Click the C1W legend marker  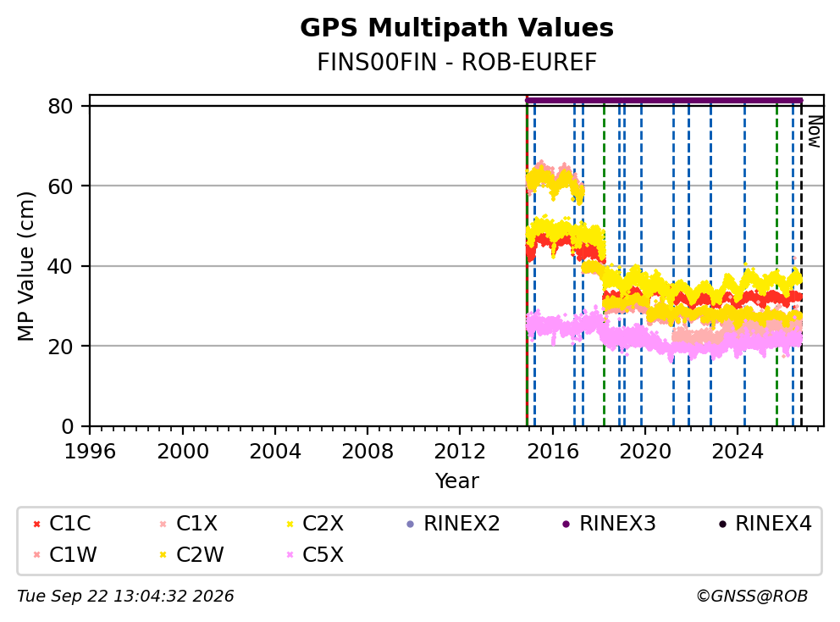[x=36, y=554]
